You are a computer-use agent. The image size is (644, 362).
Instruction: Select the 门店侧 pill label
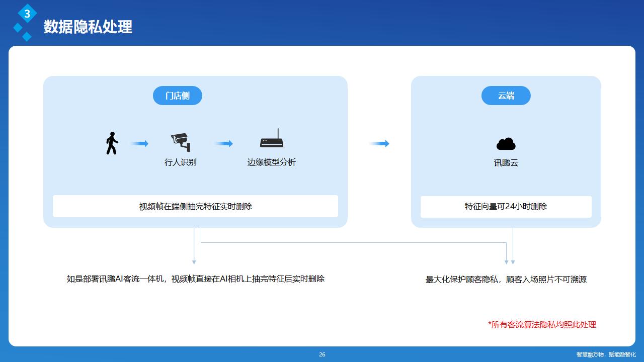[178, 96]
